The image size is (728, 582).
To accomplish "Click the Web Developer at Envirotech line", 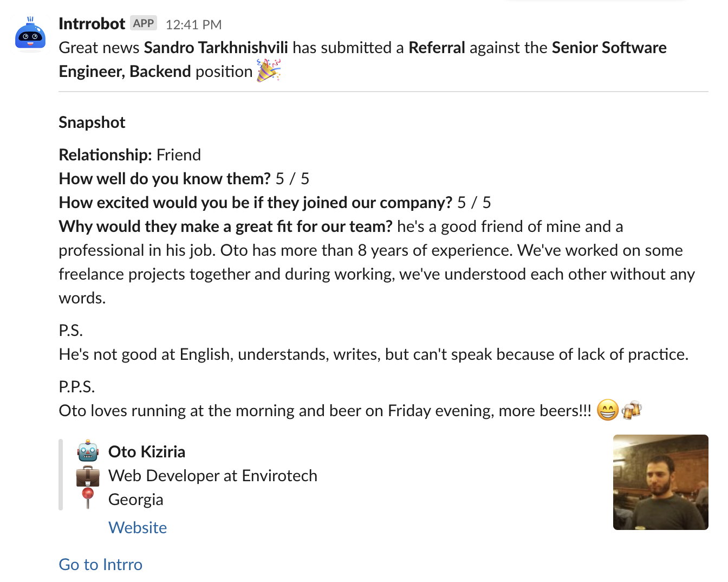I will pos(213,475).
